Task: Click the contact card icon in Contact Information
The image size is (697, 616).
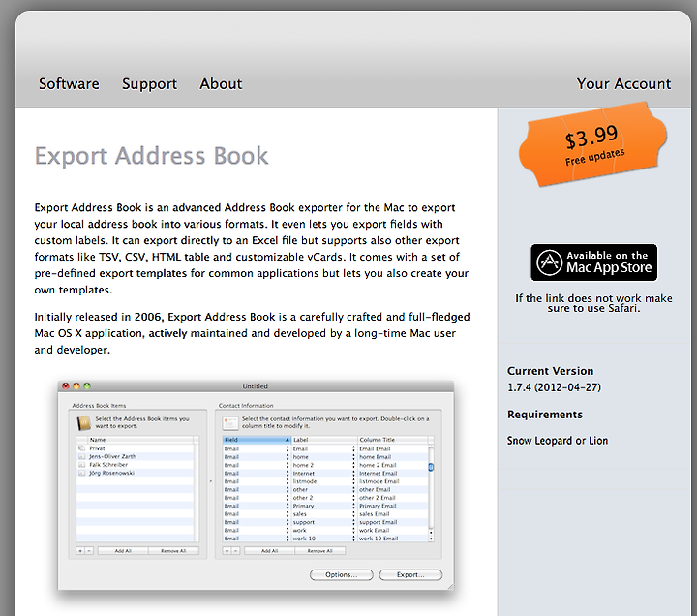Action: point(230,423)
